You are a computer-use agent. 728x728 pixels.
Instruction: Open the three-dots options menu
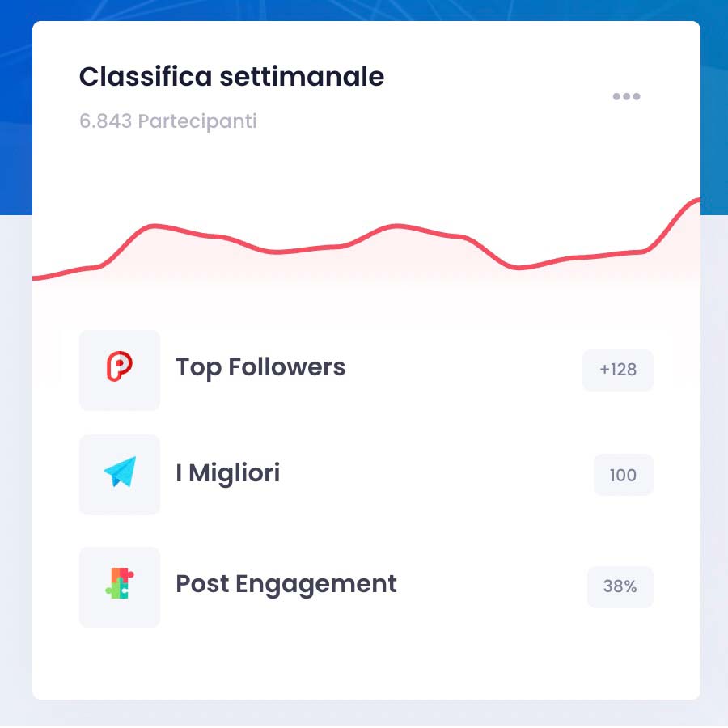626,97
